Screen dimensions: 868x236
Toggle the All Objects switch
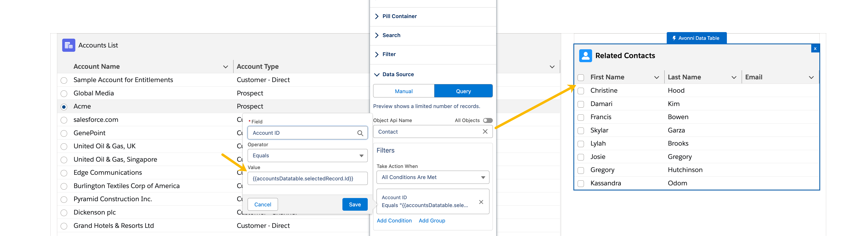487,120
